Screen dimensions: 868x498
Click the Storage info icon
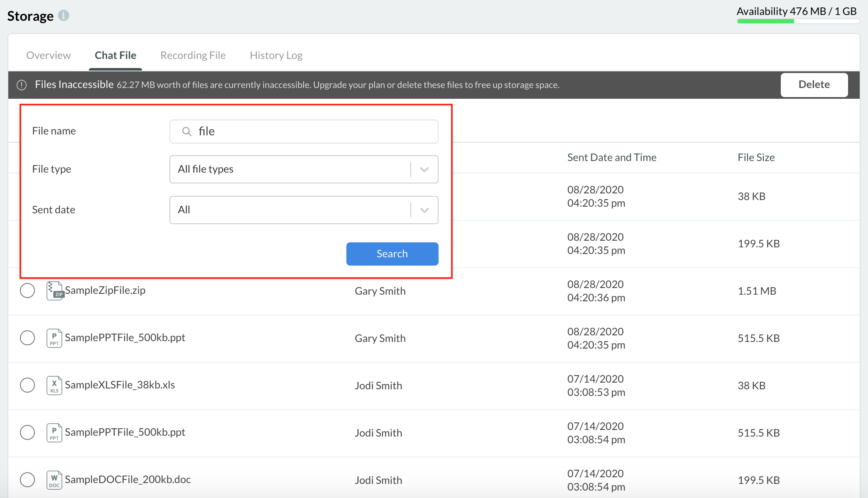[64, 15]
